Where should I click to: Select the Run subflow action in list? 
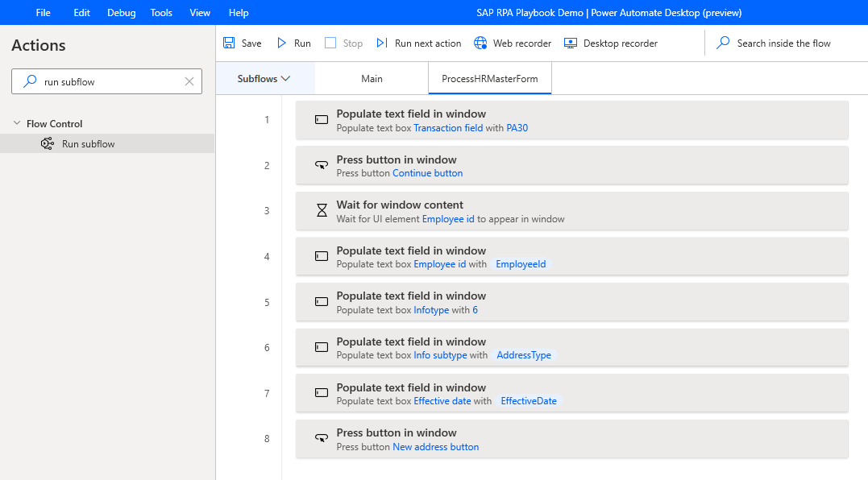click(107, 144)
